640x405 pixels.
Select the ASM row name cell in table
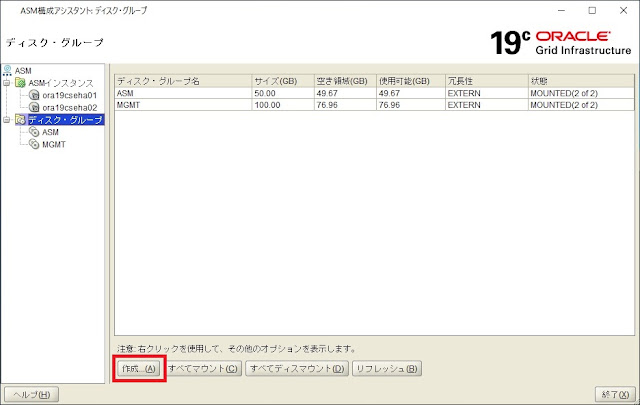click(x=183, y=93)
